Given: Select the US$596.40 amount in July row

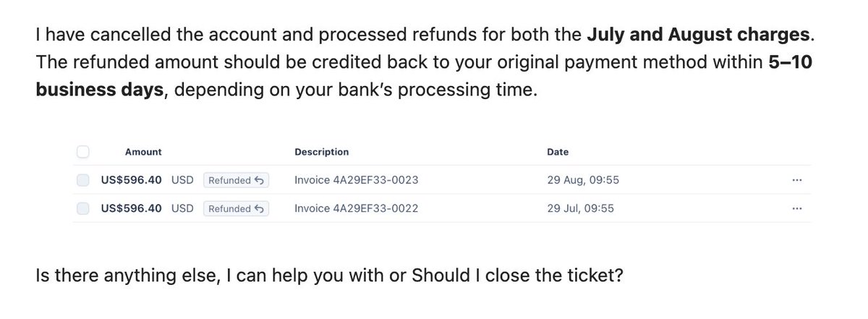Looking at the screenshot, I should 132,208.
